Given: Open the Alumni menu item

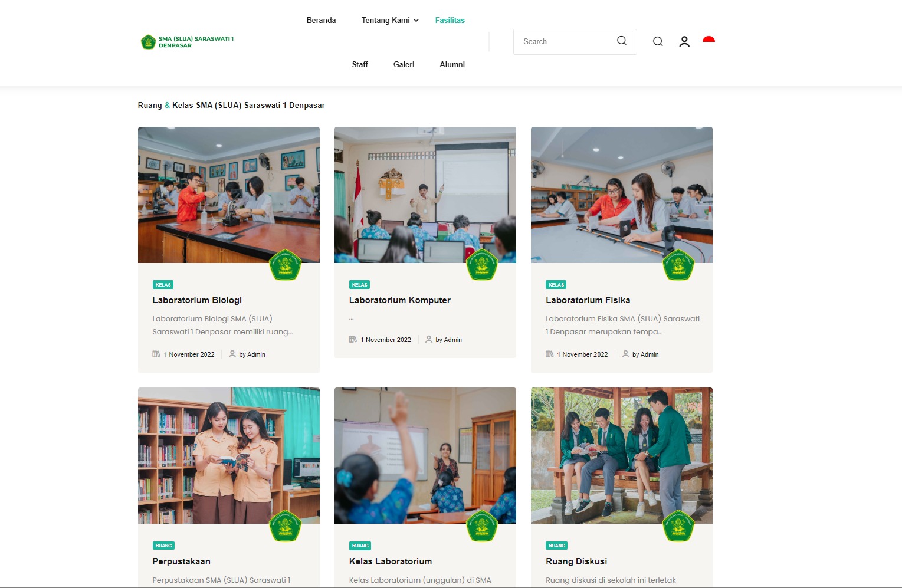Looking at the screenshot, I should (452, 64).
